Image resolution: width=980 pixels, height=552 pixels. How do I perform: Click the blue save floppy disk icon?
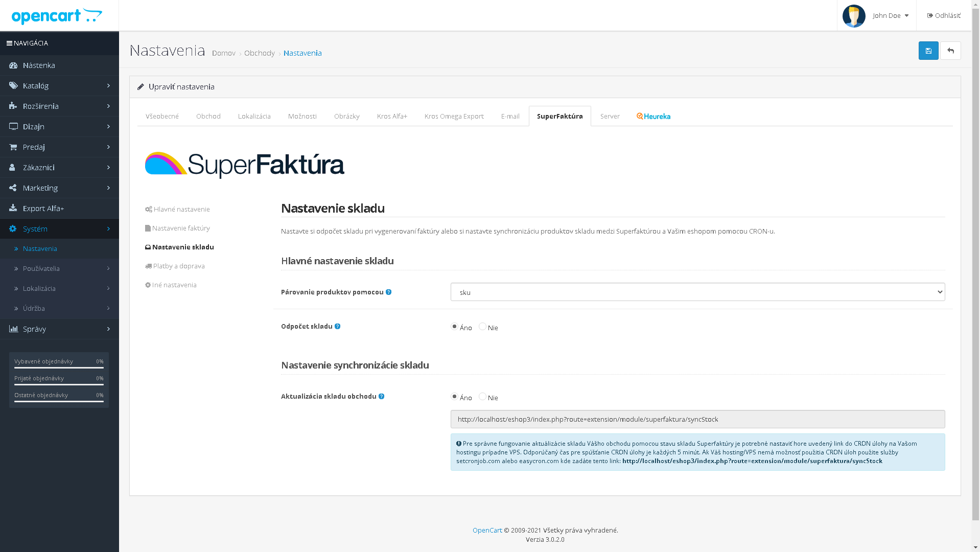click(928, 51)
